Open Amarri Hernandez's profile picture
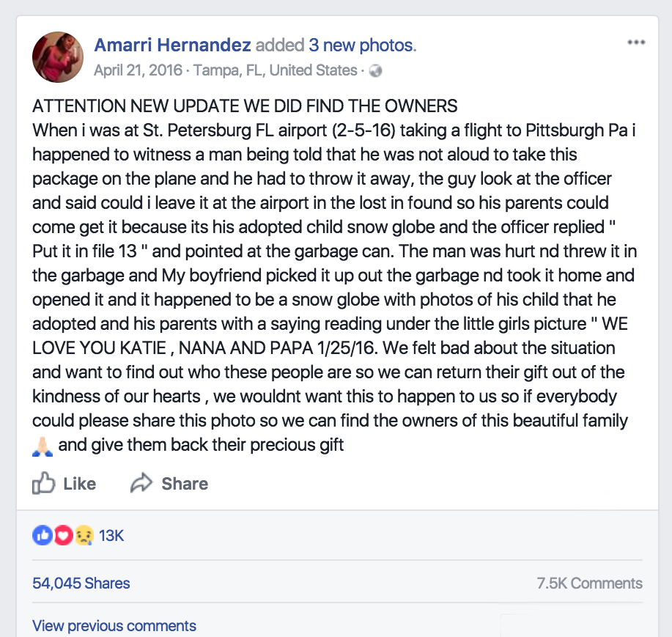Image resolution: width=672 pixels, height=637 pixels. (58, 57)
